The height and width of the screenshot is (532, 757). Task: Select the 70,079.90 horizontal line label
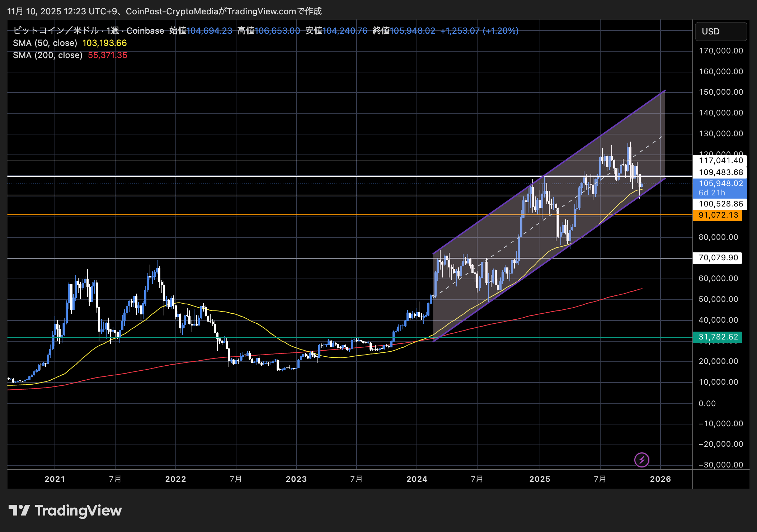pos(718,258)
